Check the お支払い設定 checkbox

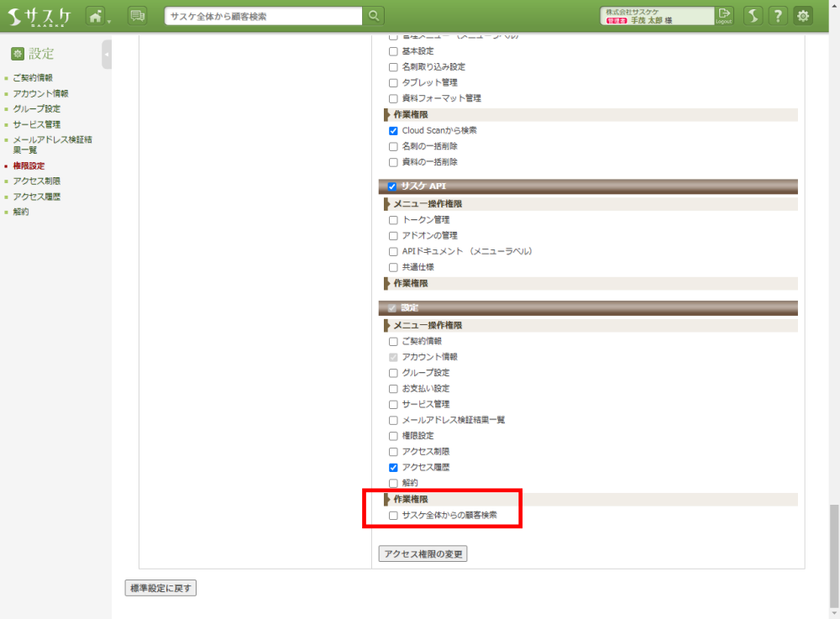[x=393, y=389]
